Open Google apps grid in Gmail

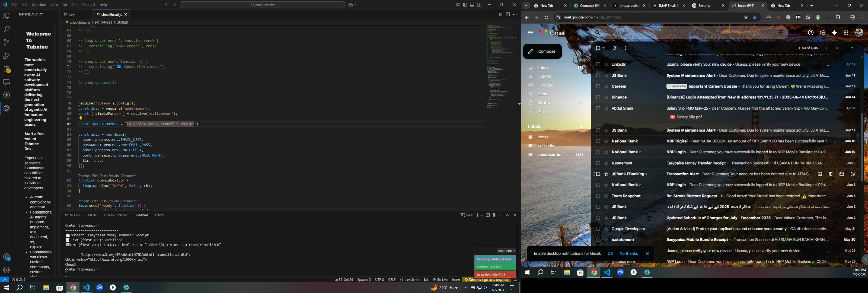(x=846, y=33)
